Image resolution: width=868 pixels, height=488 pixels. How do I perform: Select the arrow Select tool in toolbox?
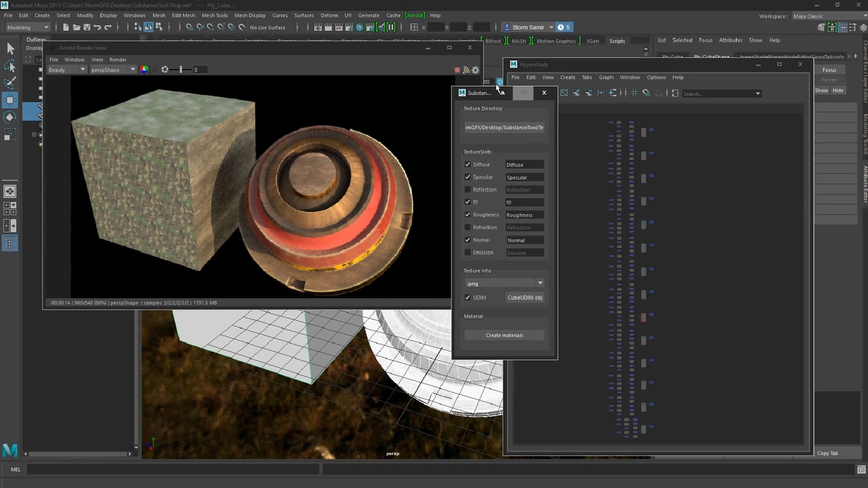click(10, 48)
